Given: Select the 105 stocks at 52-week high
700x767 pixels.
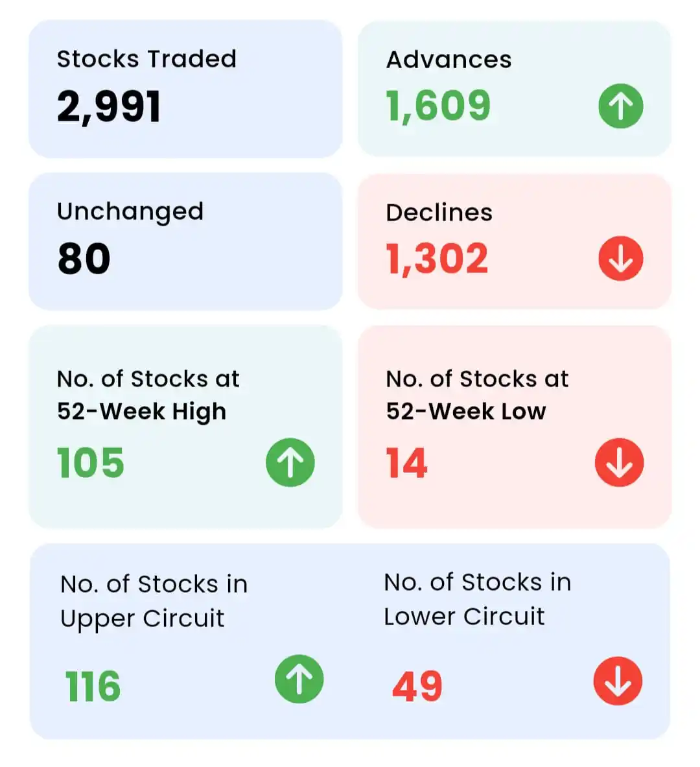Looking at the screenshot, I should (x=91, y=463).
